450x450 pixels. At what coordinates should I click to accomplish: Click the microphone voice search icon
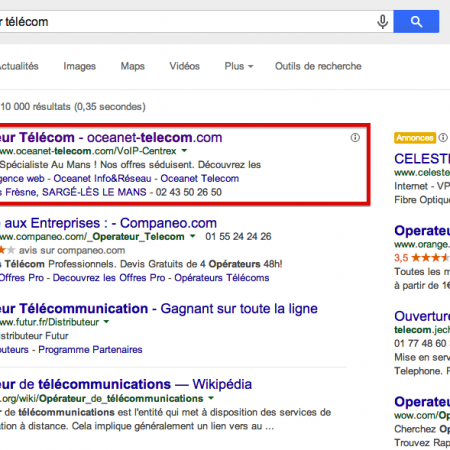click(382, 22)
